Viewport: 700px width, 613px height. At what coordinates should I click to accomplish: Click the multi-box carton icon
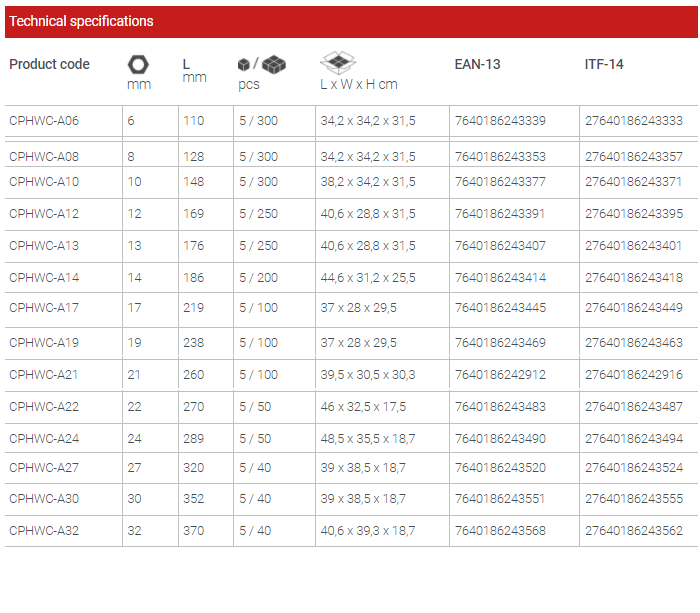[x=274, y=64]
